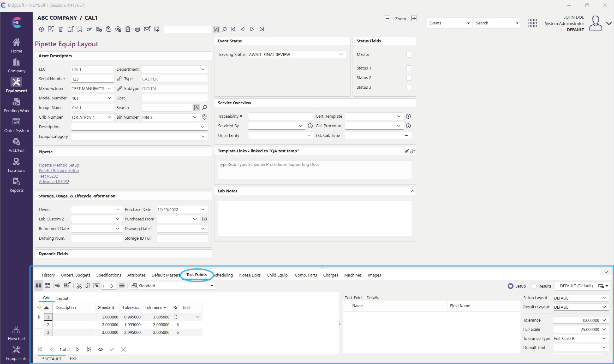Screen dimensions: 614x364
Task: Toggle the Status 2 checkbox
Action: [x=409, y=78]
